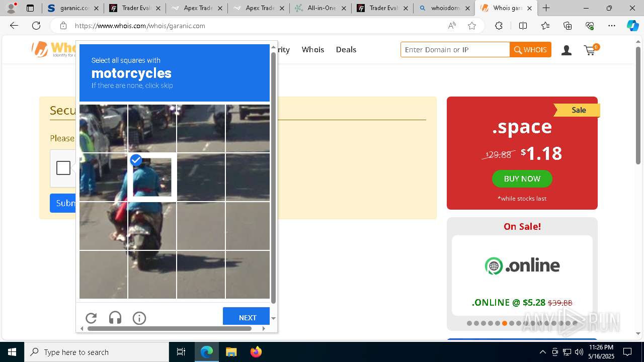This screenshot has height=362, width=644.
Task: Open Browser essentials
Action: pyautogui.click(x=590, y=26)
